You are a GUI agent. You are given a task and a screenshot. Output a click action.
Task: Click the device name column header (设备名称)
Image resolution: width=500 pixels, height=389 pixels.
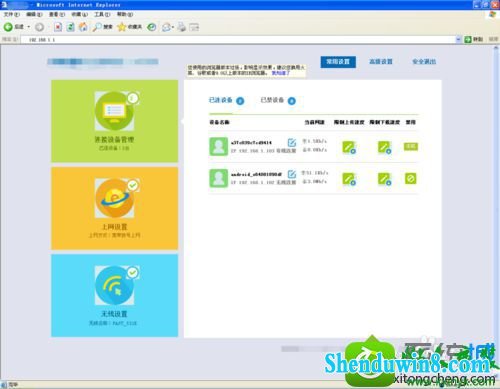pyautogui.click(x=219, y=122)
